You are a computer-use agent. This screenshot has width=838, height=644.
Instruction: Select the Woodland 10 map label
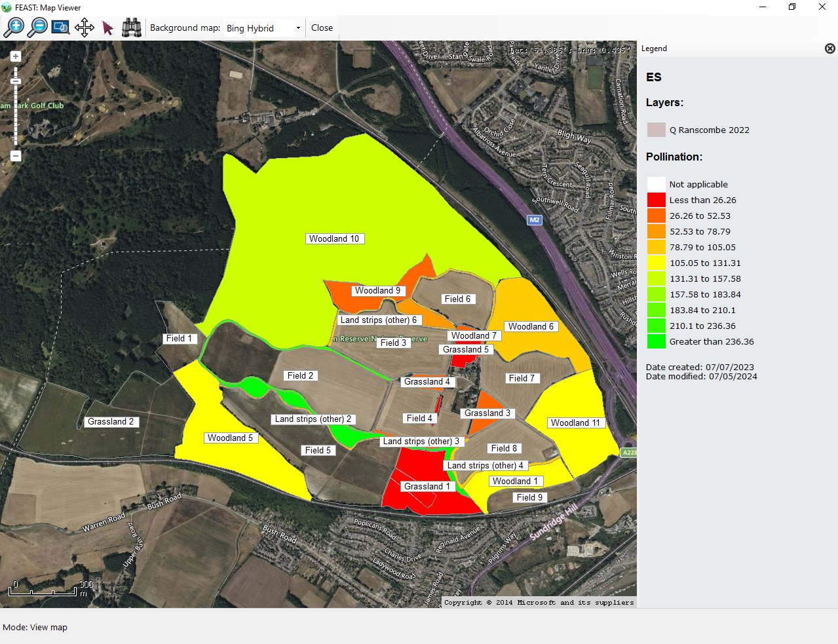coord(334,239)
